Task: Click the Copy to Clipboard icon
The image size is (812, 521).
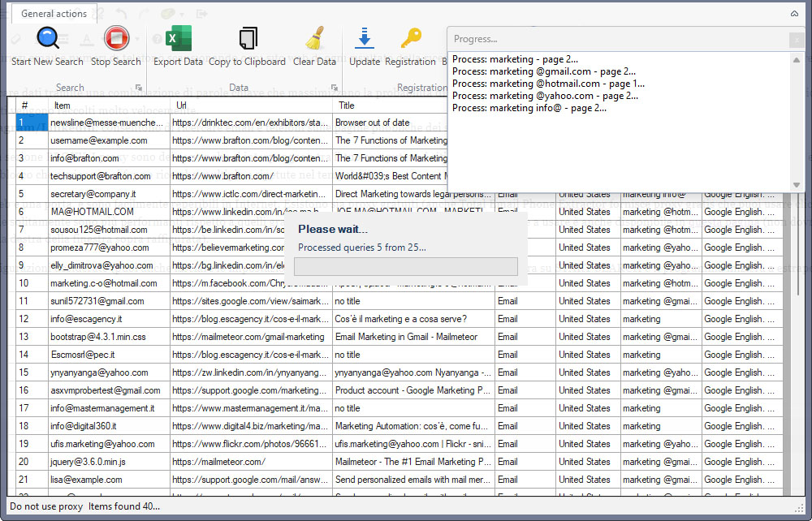Action: [x=248, y=38]
